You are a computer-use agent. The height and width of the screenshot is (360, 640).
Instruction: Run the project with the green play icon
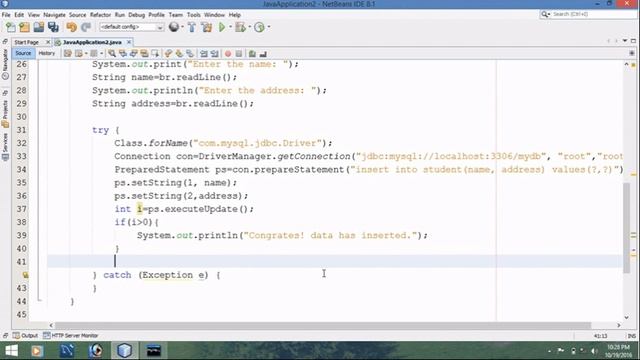[x=222, y=27]
